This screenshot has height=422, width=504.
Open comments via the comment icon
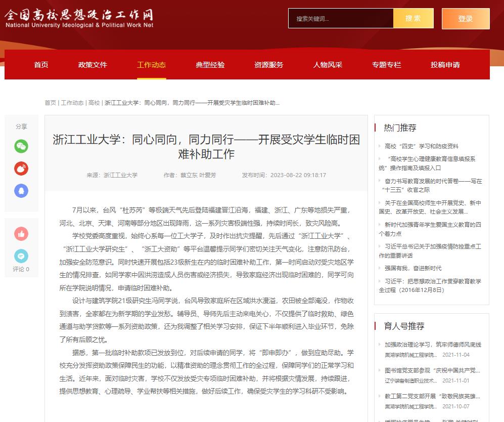(21, 256)
